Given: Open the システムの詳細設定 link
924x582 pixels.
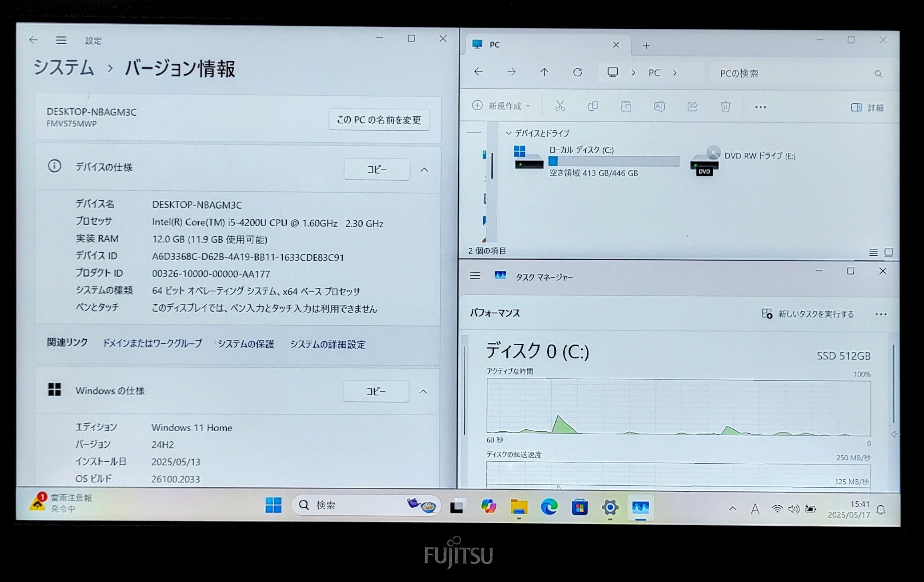Looking at the screenshot, I should 327,345.
